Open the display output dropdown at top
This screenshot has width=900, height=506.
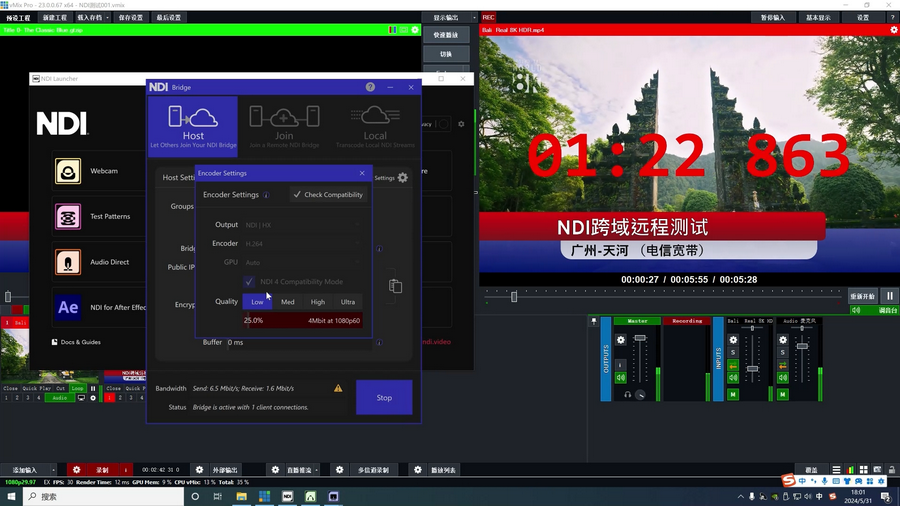[445, 18]
